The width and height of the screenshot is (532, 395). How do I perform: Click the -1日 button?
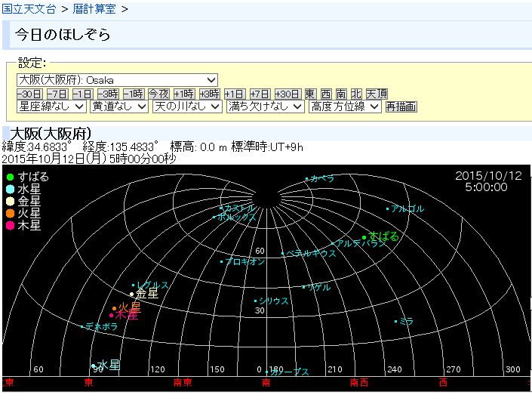tap(82, 94)
